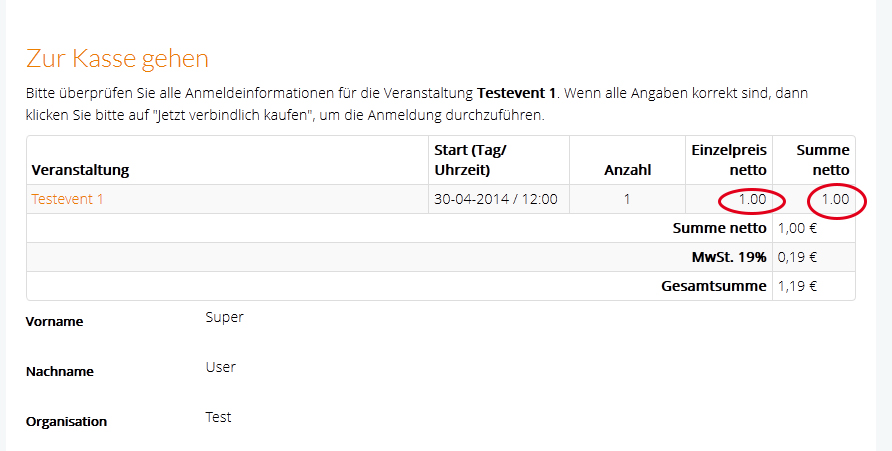
Task: Click the "Zur Kasse gehen" heading
Action: pos(117,57)
